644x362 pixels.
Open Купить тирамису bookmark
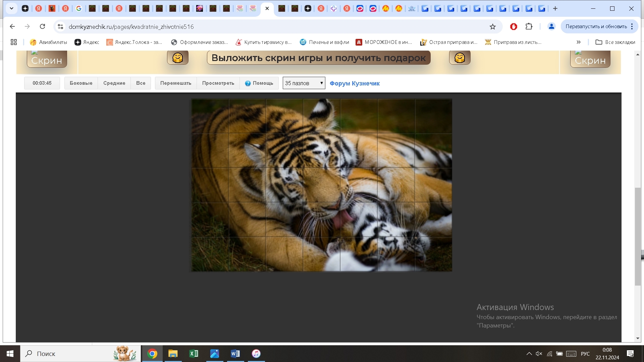264,42
